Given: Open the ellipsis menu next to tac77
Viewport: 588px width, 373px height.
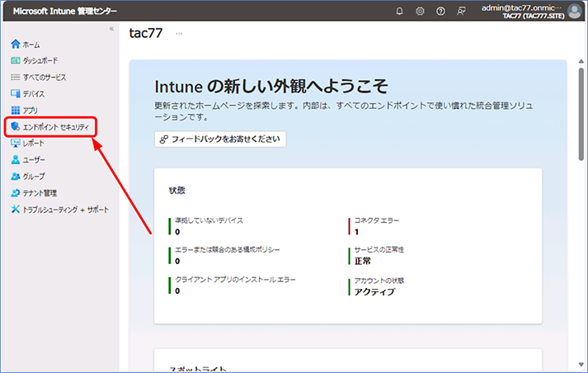Looking at the screenshot, I should click(x=179, y=33).
